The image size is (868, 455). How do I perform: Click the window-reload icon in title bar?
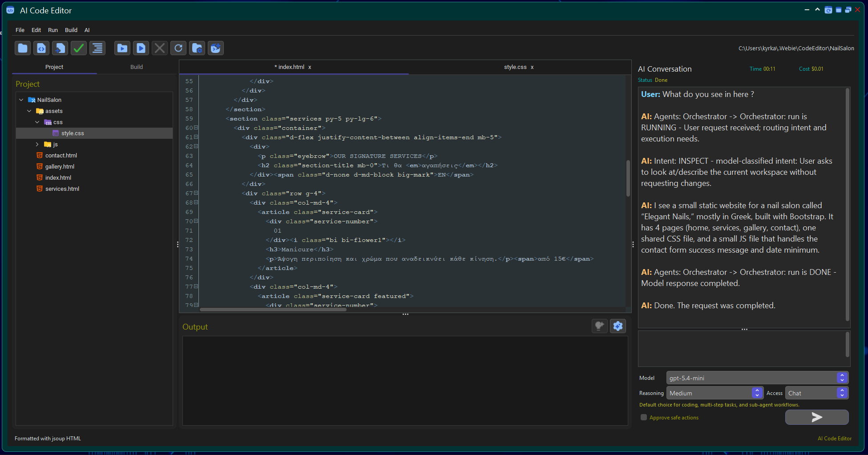point(828,10)
